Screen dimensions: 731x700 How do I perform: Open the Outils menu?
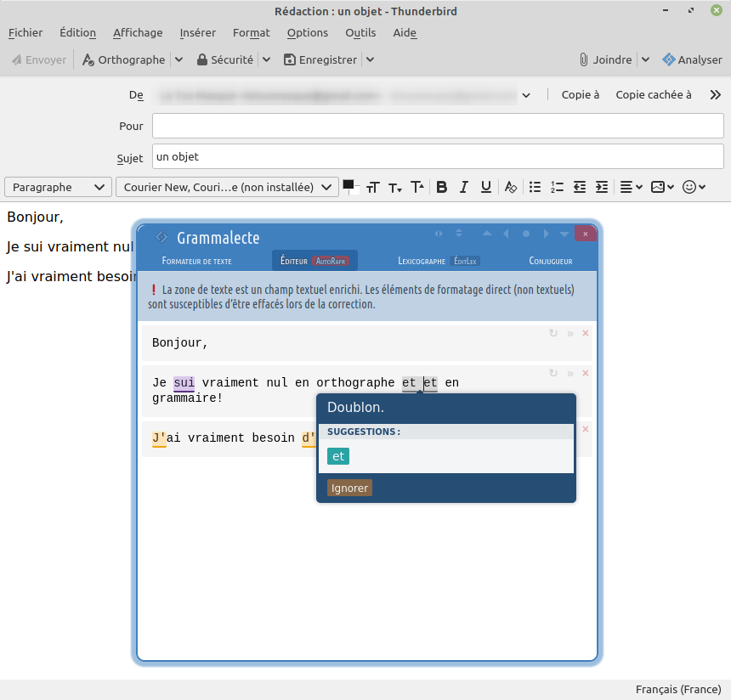360,32
